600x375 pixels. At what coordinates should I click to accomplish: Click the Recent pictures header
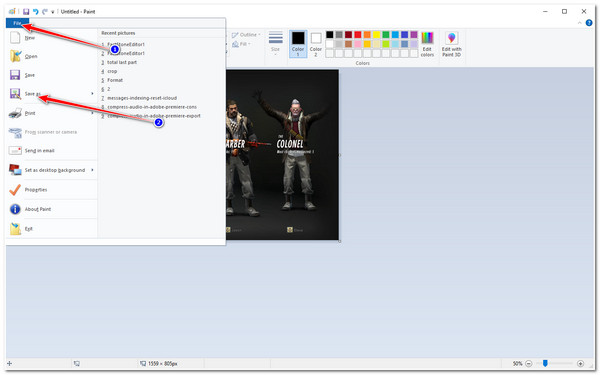coord(118,33)
